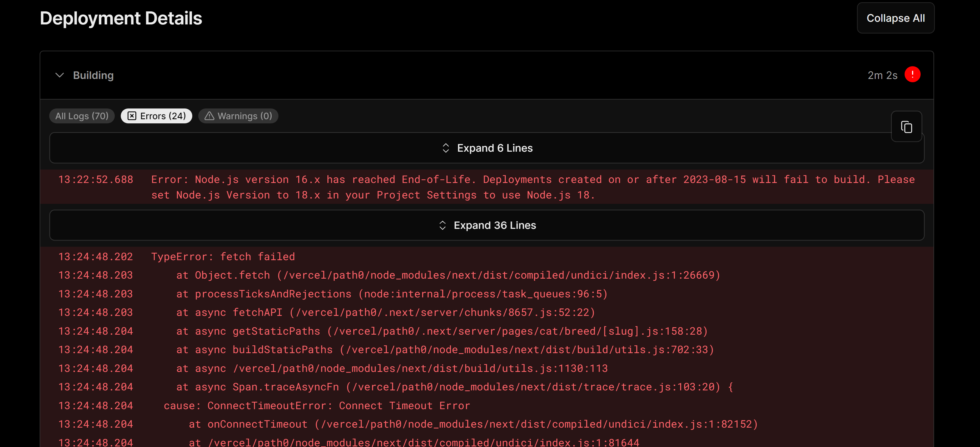
Task: Click timestamp 13:22:52.688
Action: pos(96,180)
